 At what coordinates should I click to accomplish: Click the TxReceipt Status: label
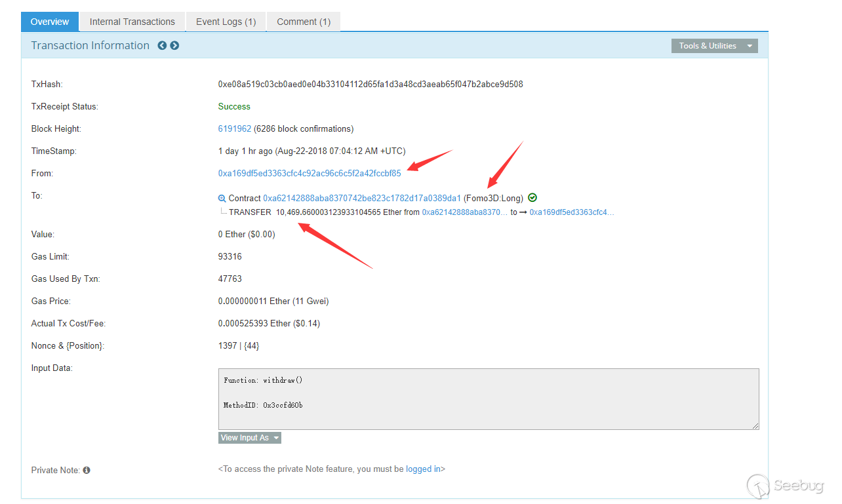pos(64,107)
